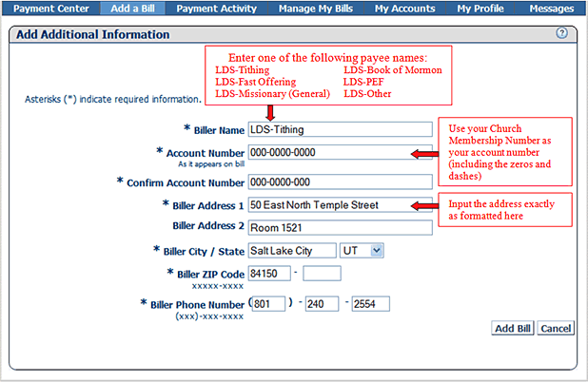Click the Cancel button
The image size is (588, 382).
point(556,328)
